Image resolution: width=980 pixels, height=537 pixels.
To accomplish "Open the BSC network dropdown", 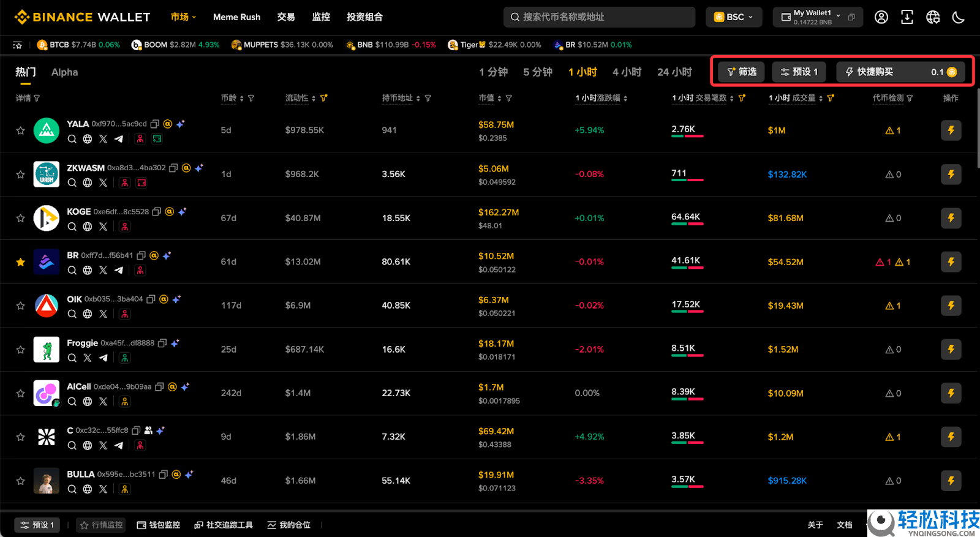I will [733, 17].
